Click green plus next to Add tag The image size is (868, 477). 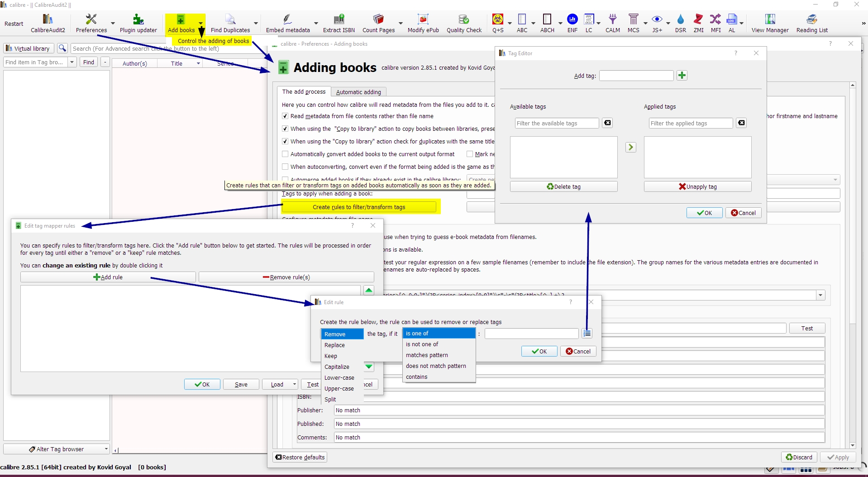[682, 76]
